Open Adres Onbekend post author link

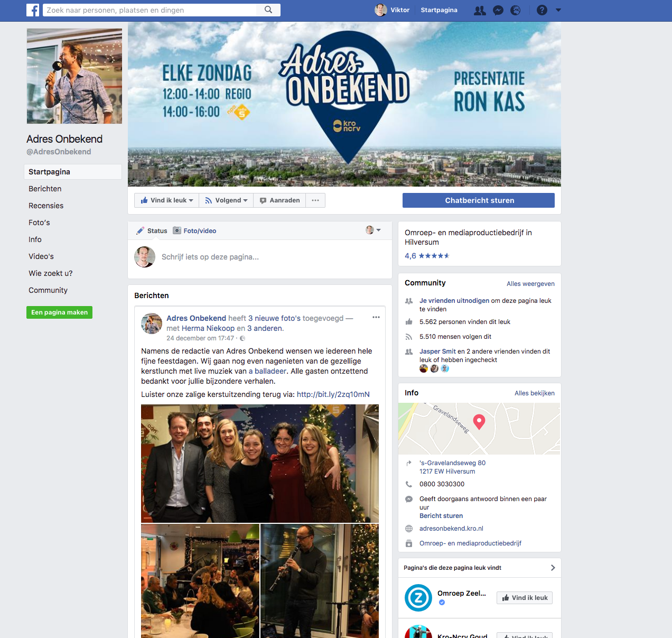(196, 318)
